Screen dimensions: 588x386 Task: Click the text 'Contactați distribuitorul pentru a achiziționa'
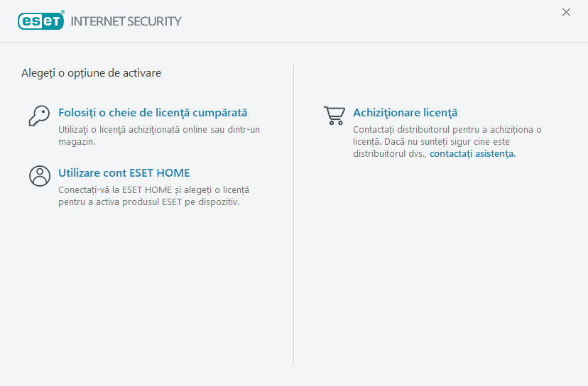click(447, 130)
